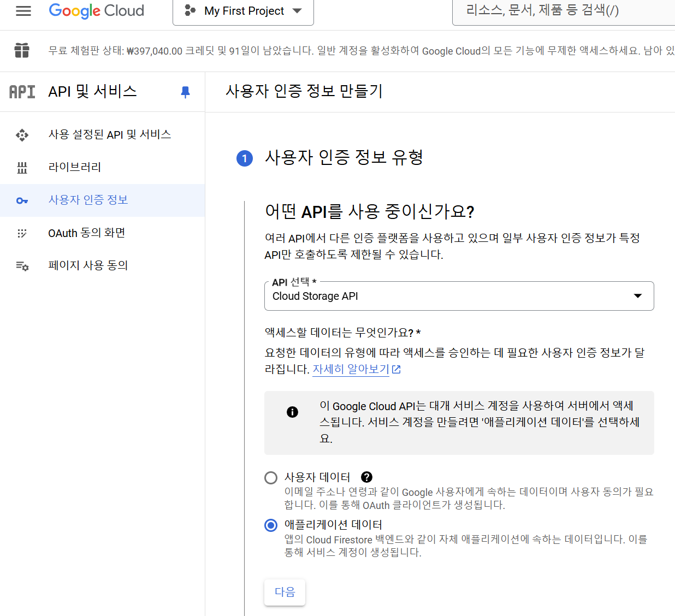Screen dimensions: 675x616
Task: Select 사용자 인증 정보 in the sidebar
Action: click(x=103, y=200)
